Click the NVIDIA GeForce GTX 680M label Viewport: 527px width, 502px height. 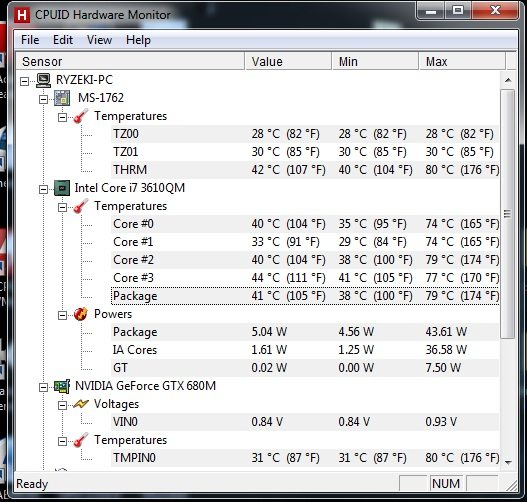coord(145,386)
